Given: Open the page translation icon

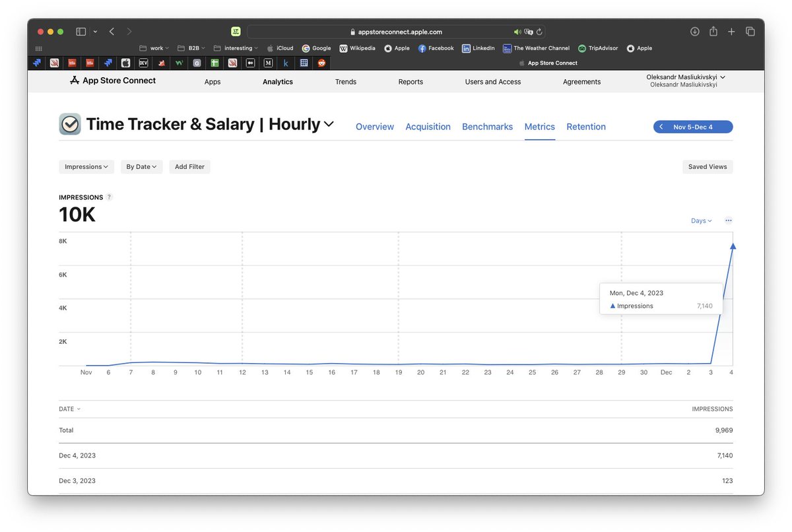Looking at the screenshot, I should (528, 32).
